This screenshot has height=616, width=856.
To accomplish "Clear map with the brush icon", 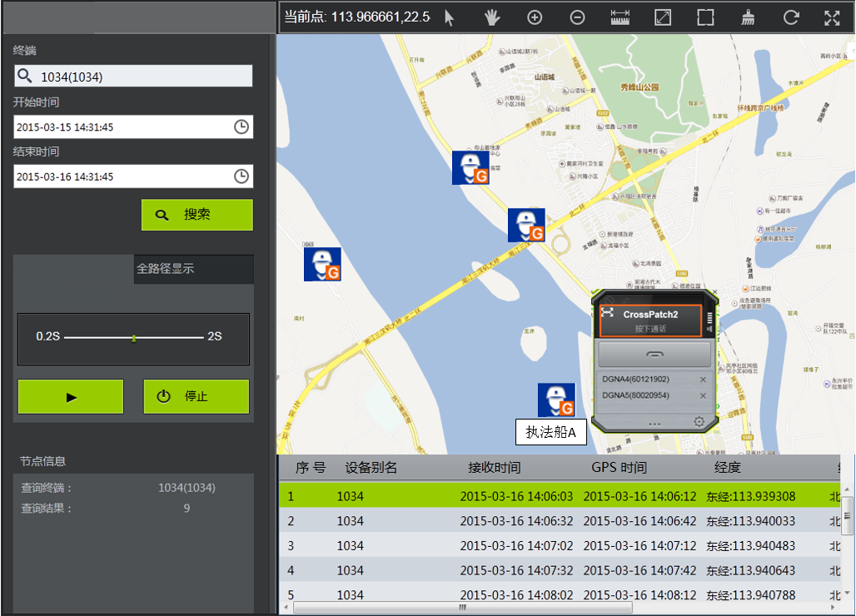I will (x=749, y=17).
